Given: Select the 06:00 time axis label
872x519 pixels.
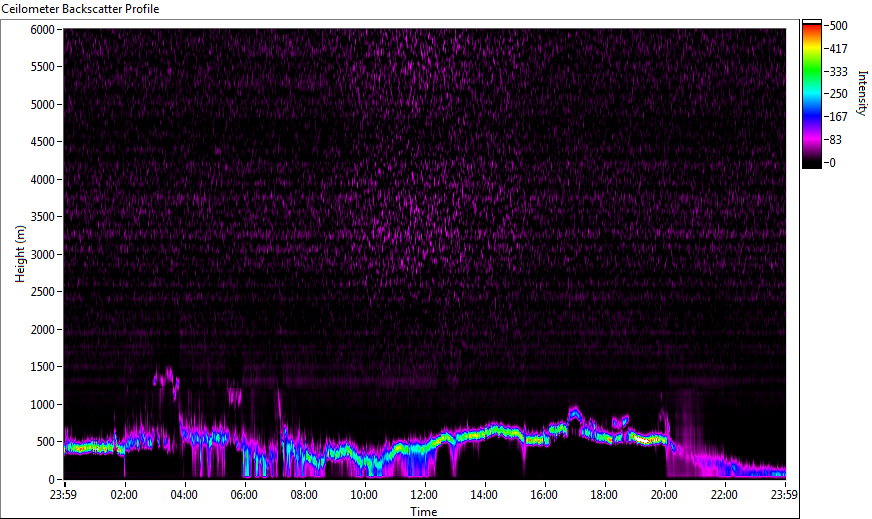Looking at the screenshot, I should click(x=244, y=495).
